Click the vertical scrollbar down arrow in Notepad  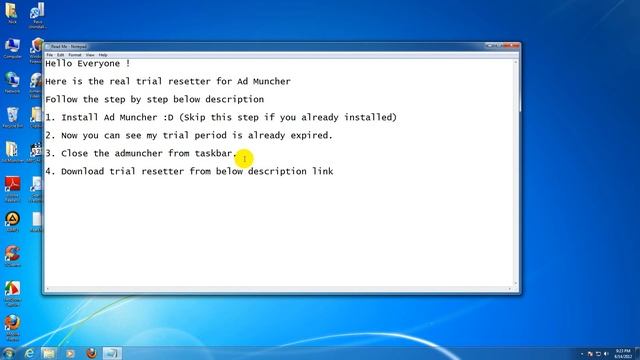[x=516, y=283]
